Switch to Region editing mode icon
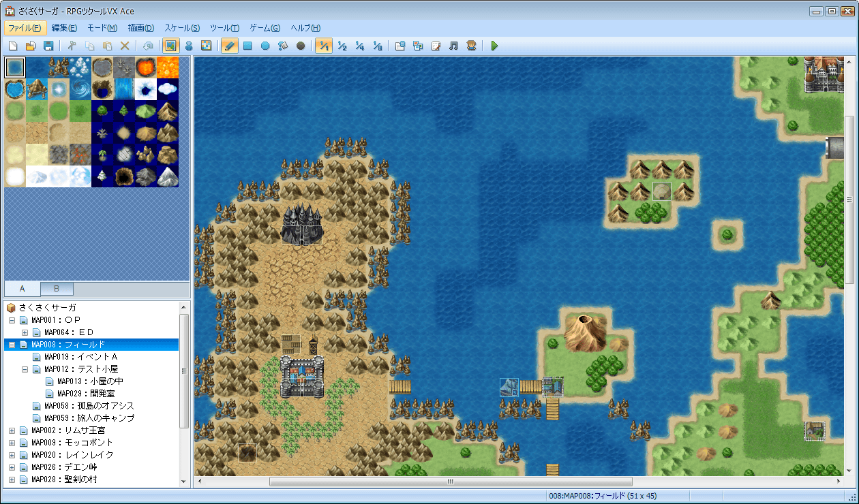Screen dimensions: 859x504 click(207, 46)
